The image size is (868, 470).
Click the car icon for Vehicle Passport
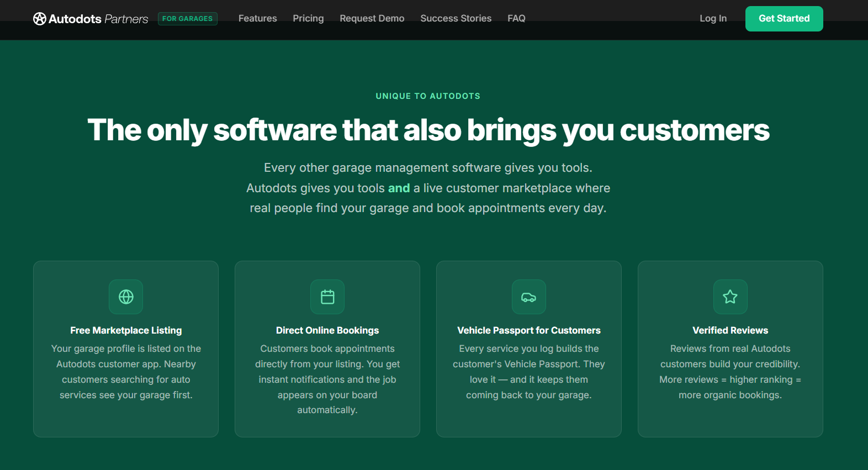click(529, 297)
